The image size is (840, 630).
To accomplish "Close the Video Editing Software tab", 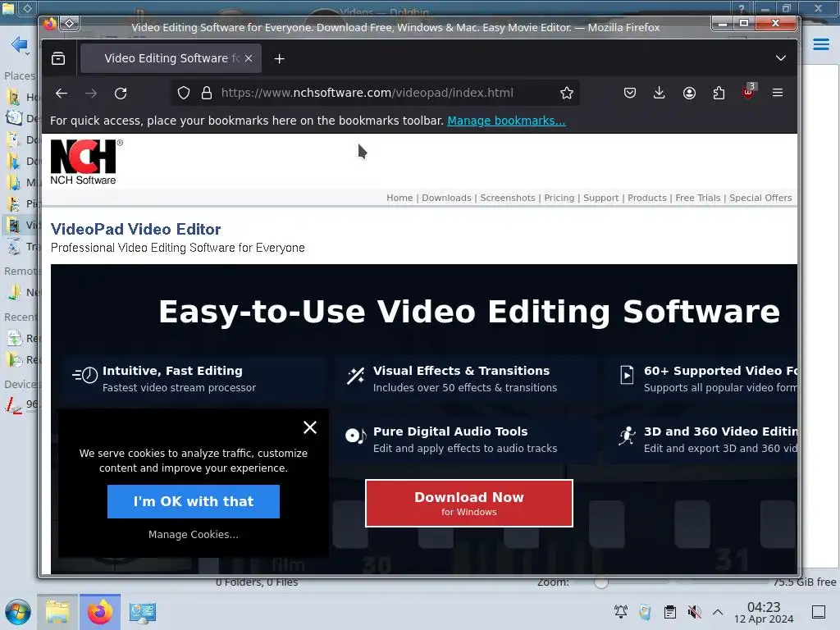I will (x=249, y=58).
